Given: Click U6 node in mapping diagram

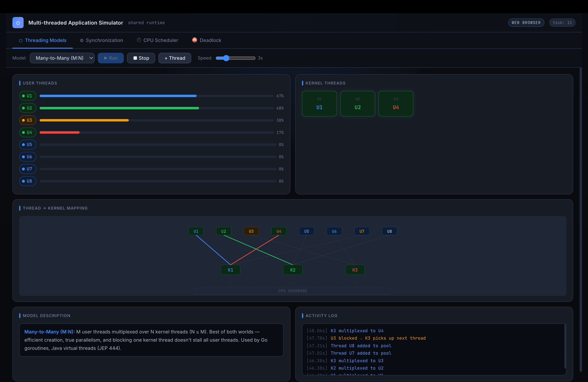Looking at the screenshot, I should [334, 231].
